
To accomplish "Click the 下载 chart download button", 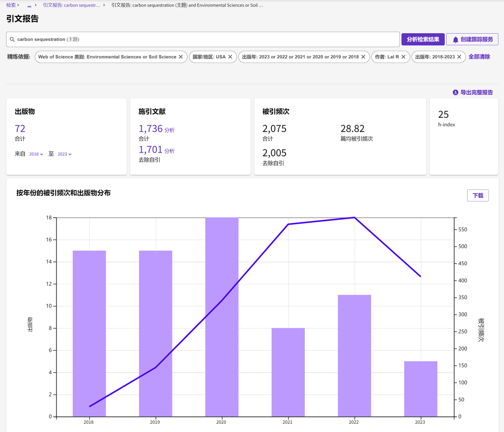I will 477,196.
